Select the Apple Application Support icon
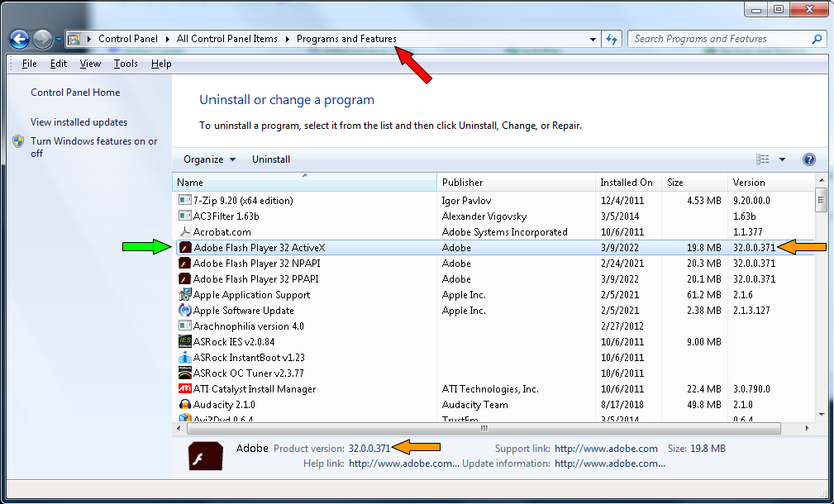This screenshot has width=834, height=504. pyautogui.click(x=184, y=294)
